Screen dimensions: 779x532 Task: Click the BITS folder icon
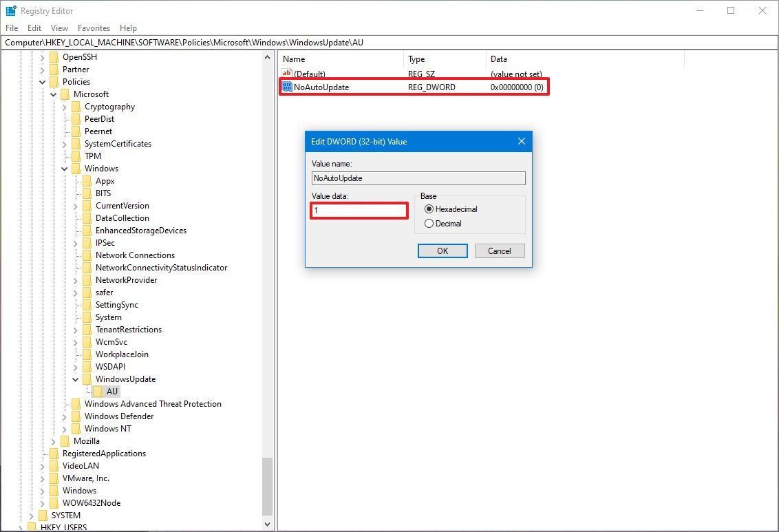pyautogui.click(x=87, y=193)
